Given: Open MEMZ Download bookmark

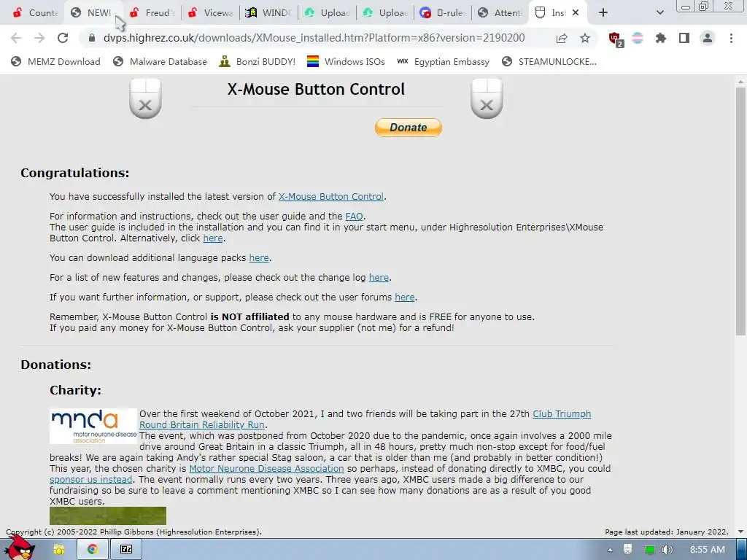Looking at the screenshot, I should click(55, 61).
